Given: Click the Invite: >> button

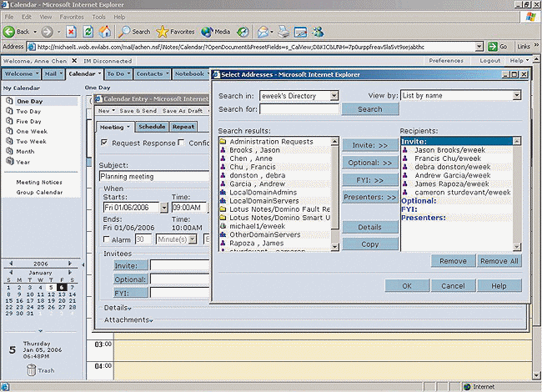Looking at the screenshot, I should coord(370,145).
